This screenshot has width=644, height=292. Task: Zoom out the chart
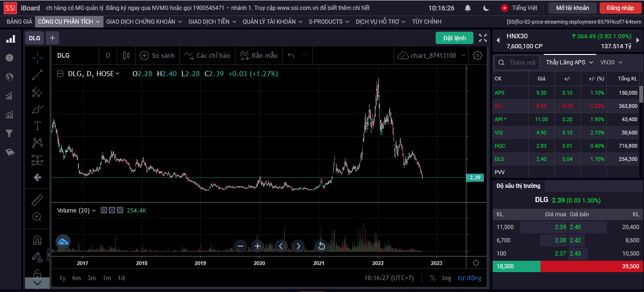(x=240, y=246)
